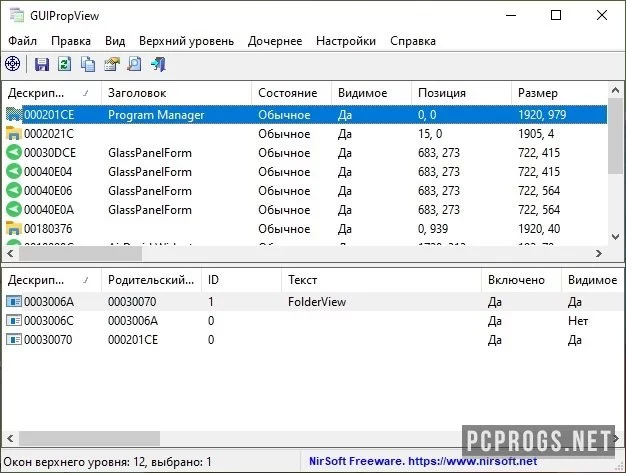Click the find magnifier toolbar icon

coord(135,64)
